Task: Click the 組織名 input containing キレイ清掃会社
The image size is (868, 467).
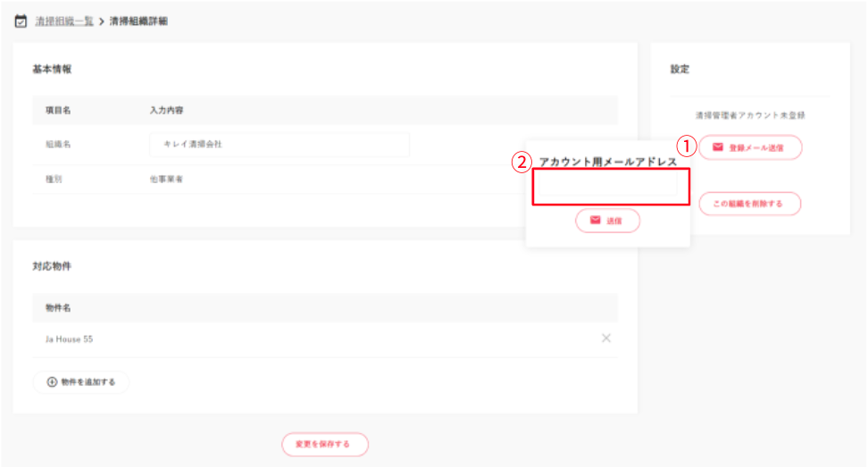Action: 279,145
